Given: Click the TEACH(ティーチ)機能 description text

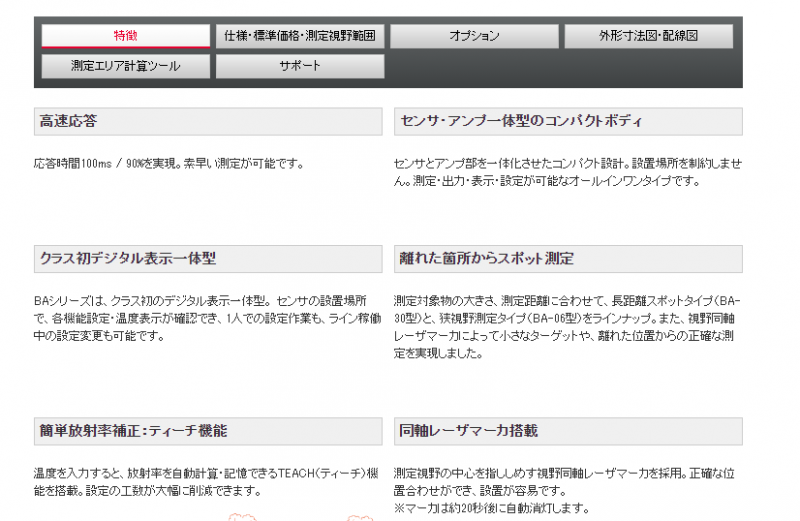Looking at the screenshot, I should [206, 482].
